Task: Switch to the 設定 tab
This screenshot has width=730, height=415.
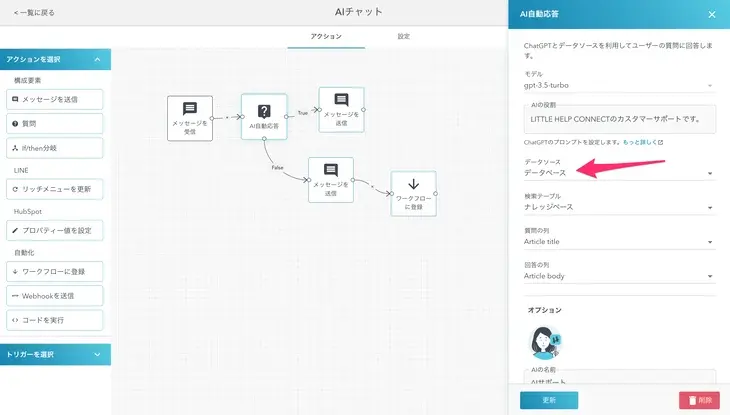Action: point(403,37)
